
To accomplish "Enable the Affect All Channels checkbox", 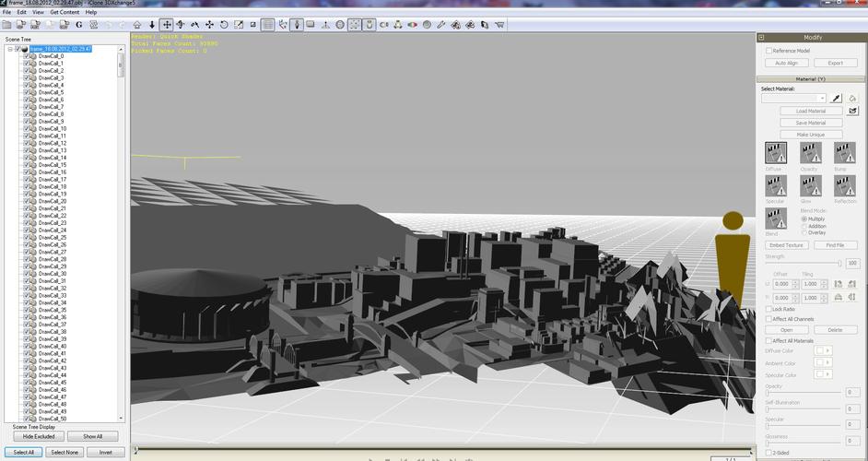I will (768, 319).
